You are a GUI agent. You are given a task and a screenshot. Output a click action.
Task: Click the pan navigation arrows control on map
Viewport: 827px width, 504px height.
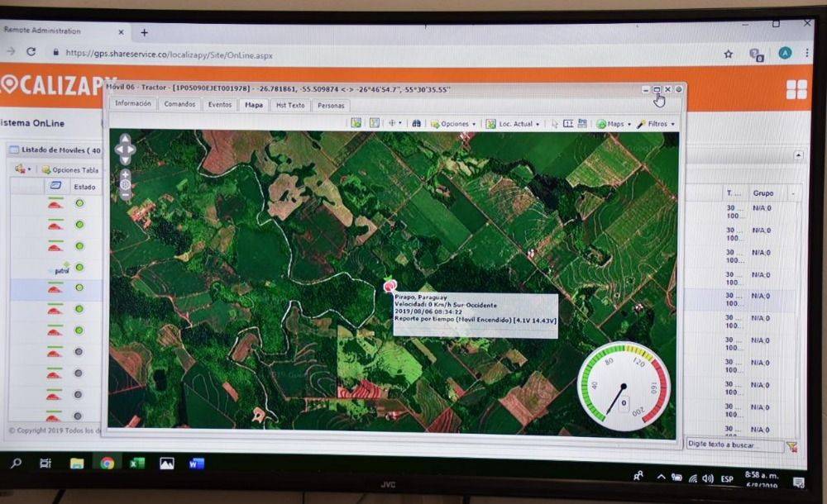[x=125, y=150]
